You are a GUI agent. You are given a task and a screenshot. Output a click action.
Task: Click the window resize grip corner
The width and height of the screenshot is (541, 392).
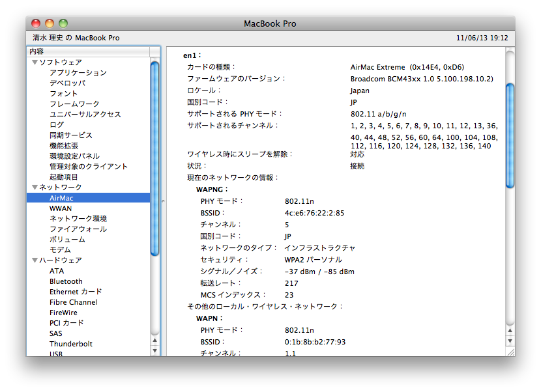coord(510,352)
